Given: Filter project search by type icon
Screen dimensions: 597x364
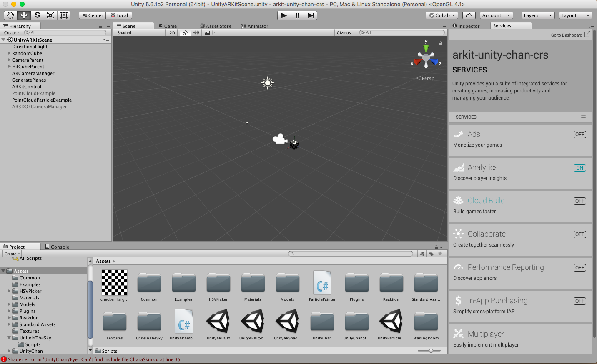Looking at the screenshot, I should [422, 253].
